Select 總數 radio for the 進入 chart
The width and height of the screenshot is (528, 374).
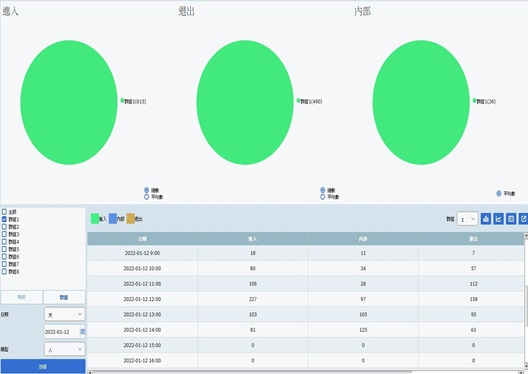[x=146, y=190]
